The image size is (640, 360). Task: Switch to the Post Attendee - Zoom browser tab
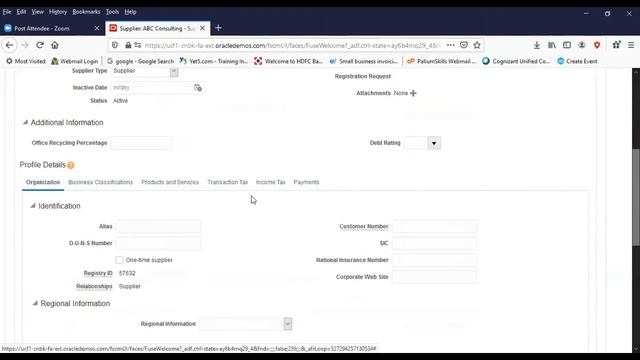tap(52, 28)
